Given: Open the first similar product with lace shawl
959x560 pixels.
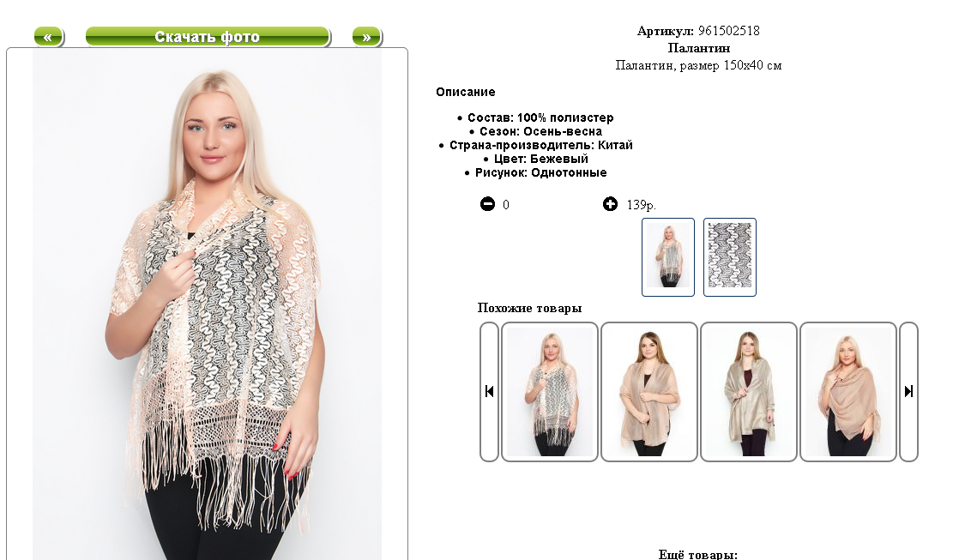Looking at the screenshot, I should pos(550,392).
